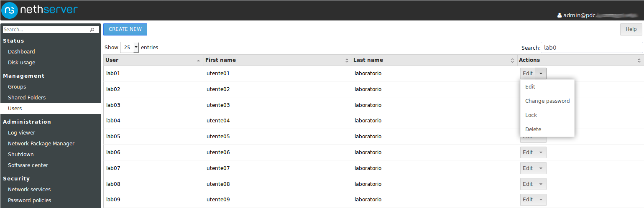The width and height of the screenshot is (644, 208).
Task: Open Shared Folders in Management section
Action: point(27,98)
